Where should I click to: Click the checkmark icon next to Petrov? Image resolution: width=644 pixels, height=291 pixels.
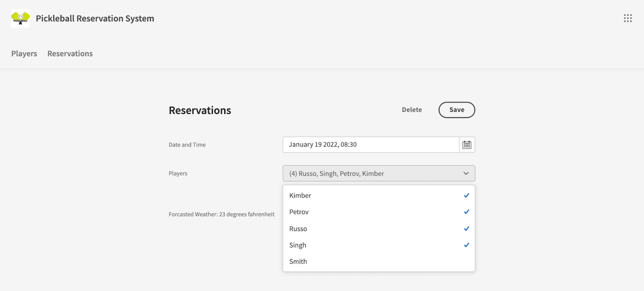[466, 212]
